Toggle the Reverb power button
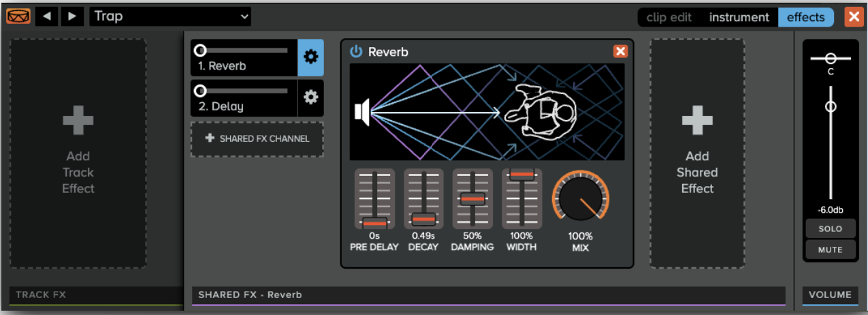868x315 pixels. (x=356, y=52)
